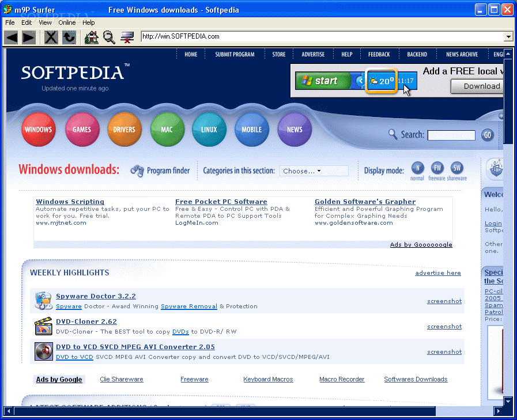The width and height of the screenshot is (517, 420).
Task: Click screenshot link for Spyware Doctor
Action: [444, 301]
